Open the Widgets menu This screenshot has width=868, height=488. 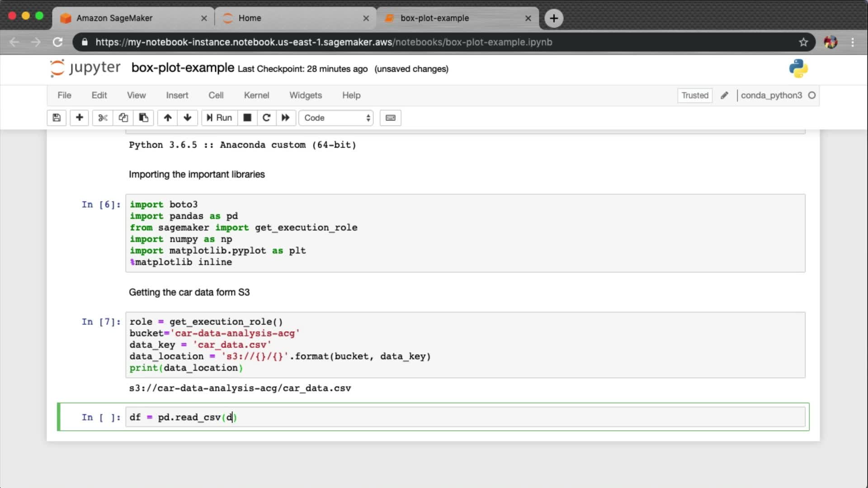(x=306, y=95)
